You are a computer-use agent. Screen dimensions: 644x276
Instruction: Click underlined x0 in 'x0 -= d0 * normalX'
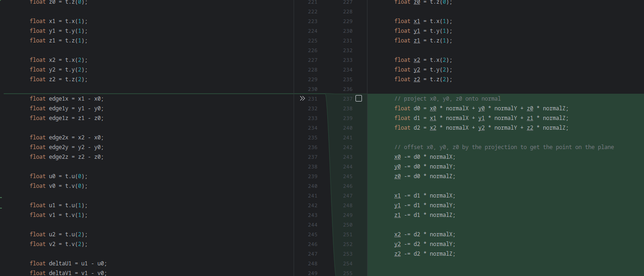pyautogui.click(x=397, y=157)
